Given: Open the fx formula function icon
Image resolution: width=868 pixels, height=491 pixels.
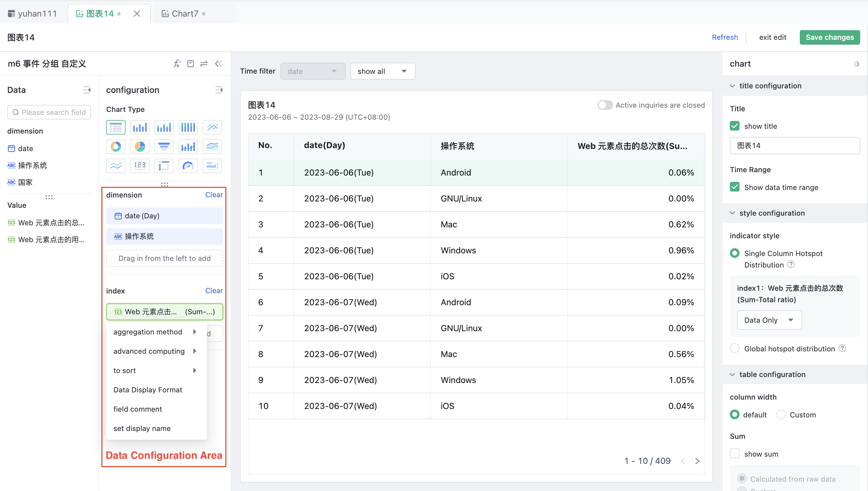Looking at the screenshot, I should (x=177, y=63).
